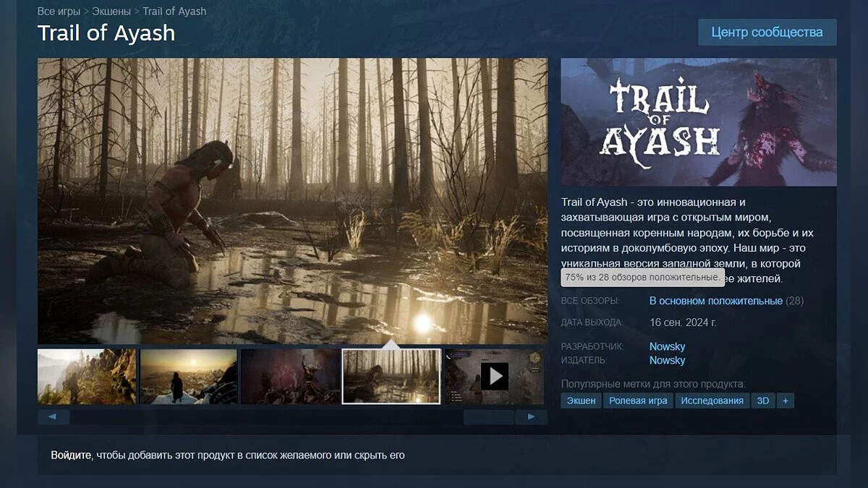868x488 pixels.
Task: Open publisher Nowsky link
Action: point(667,360)
